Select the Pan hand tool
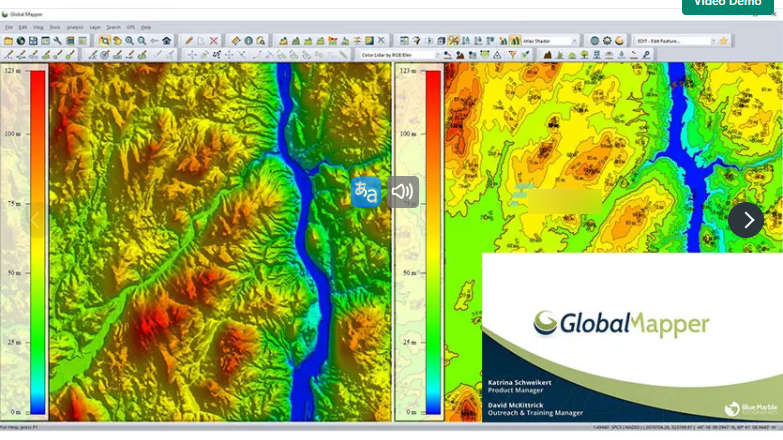 click(117, 41)
